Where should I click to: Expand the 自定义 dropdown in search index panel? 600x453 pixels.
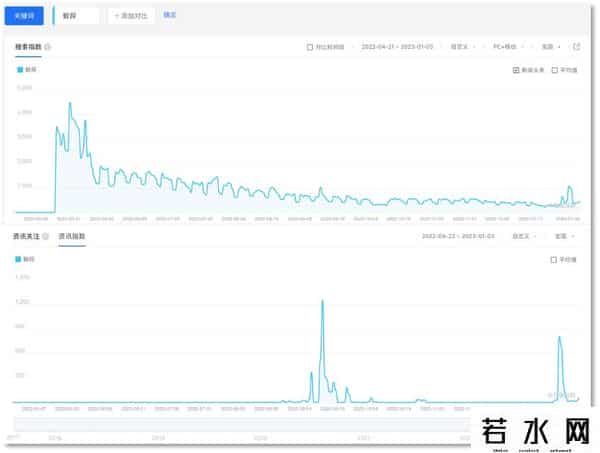(463, 47)
